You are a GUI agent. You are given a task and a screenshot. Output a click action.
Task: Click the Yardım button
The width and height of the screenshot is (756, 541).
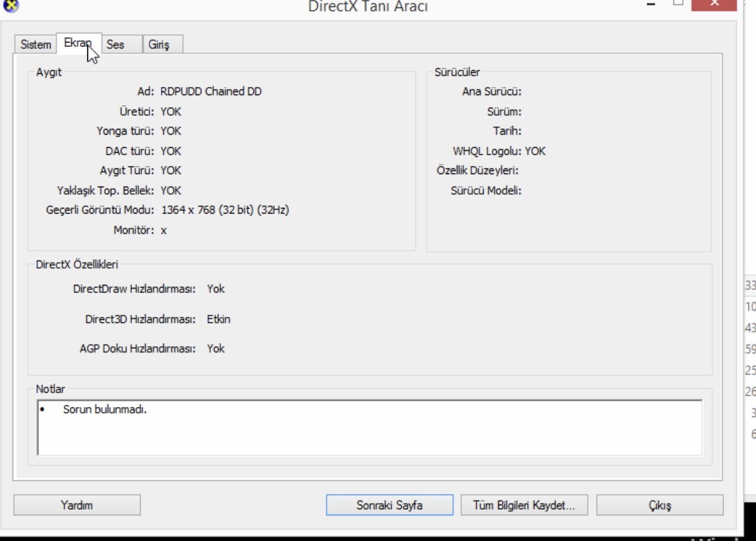77,505
